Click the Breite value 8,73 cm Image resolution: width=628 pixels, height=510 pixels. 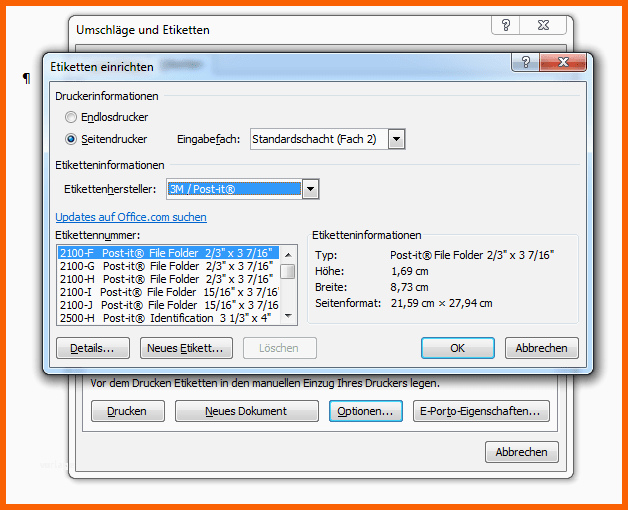point(410,287)
